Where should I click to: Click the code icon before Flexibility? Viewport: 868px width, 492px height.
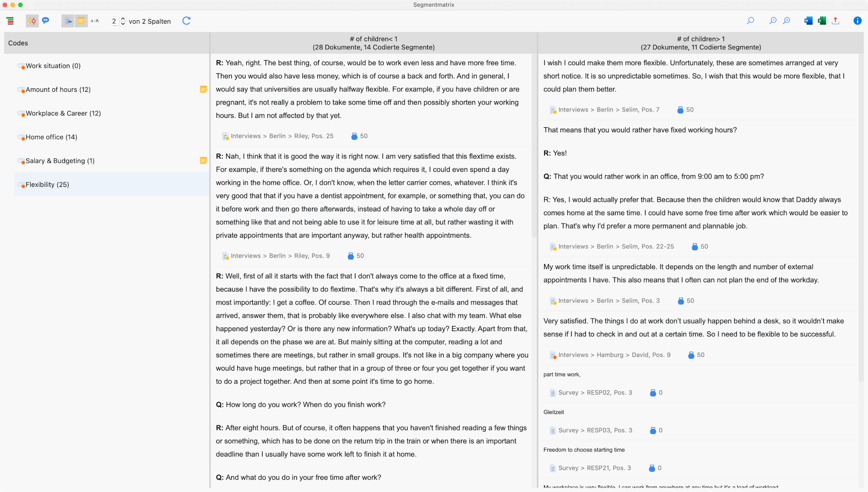coord(21,185)
